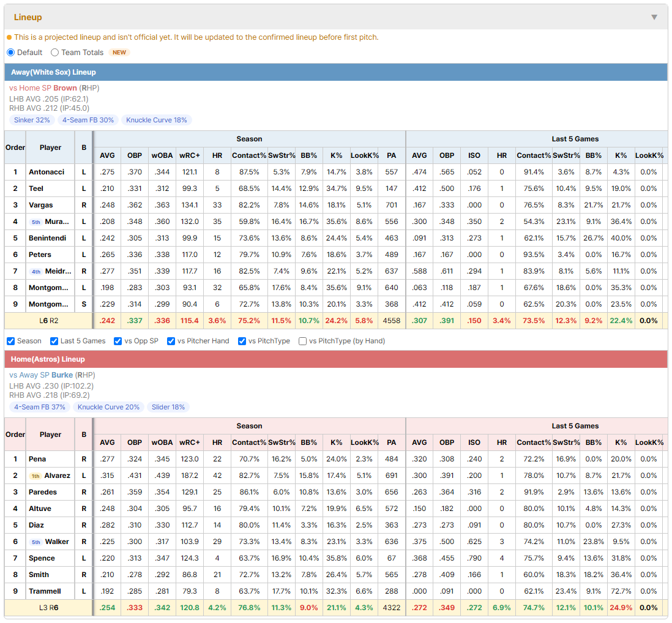672x623 pixels.
Task: Click the Home(Astros) Lineup header bar
Action: tap(336, 359)
